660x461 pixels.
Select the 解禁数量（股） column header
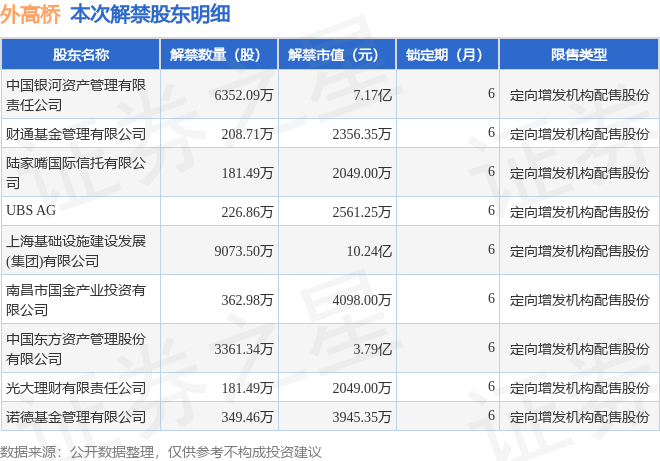220,55
